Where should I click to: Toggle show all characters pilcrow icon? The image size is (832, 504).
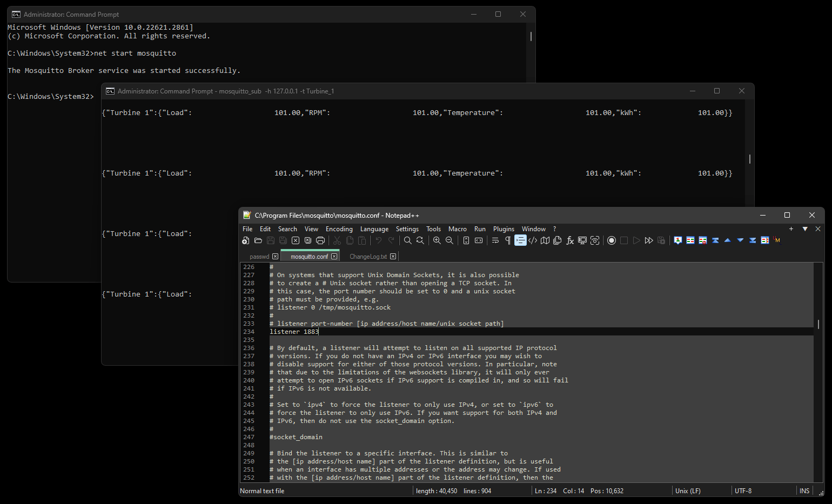[508, 240]
